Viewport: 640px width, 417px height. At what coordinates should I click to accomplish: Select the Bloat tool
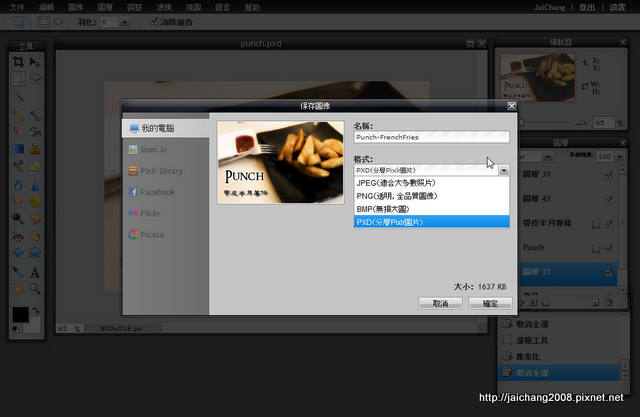tap(18, 253)
